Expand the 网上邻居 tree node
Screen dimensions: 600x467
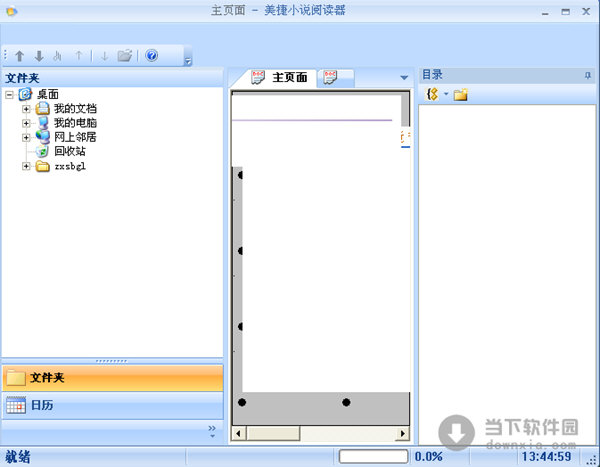point(26,137)
